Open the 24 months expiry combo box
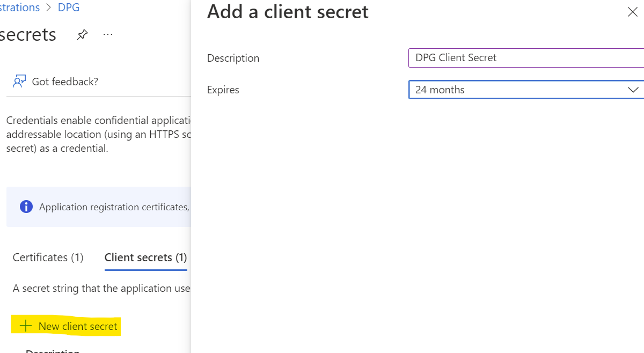The height and width of the screenshot is (353, 644). [515, 90]
